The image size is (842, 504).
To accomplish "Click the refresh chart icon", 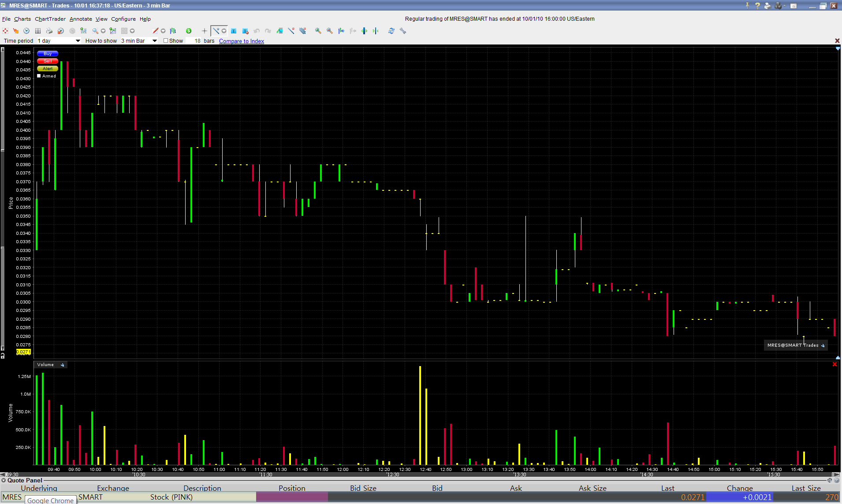I will [x=391, y=31].
